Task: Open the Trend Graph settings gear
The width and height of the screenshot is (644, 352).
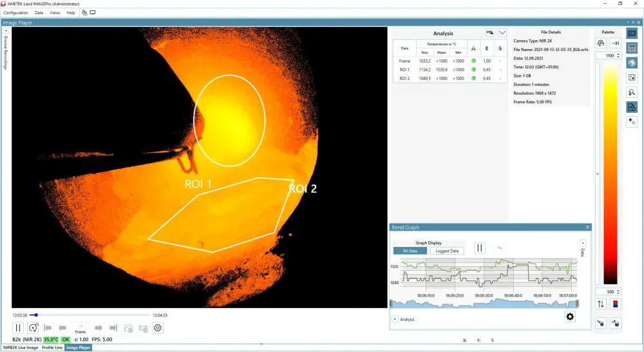Action: click(569, 317)
